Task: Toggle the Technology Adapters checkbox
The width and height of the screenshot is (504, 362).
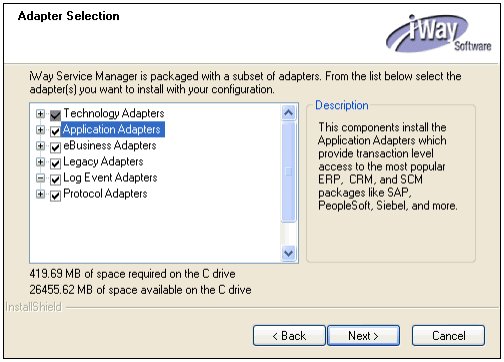Action: (55, 115)
